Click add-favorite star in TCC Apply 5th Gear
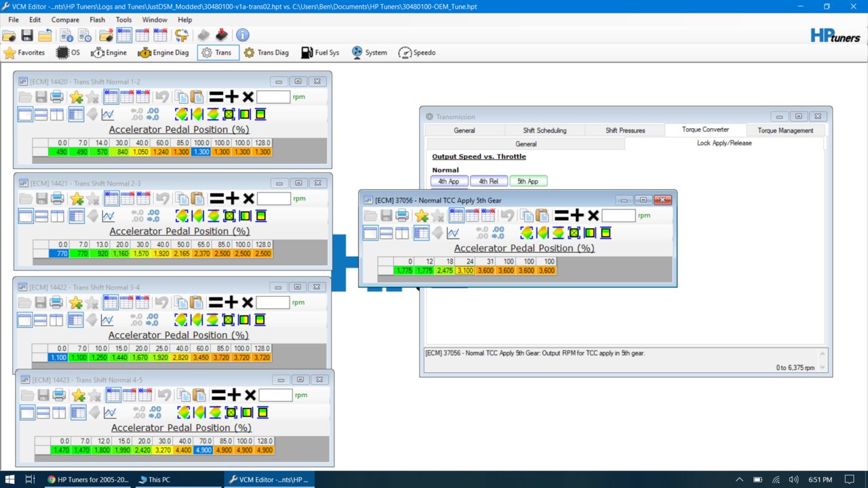Image resolution: width=868 pixels, height=488 pixels. click(421, 216)
